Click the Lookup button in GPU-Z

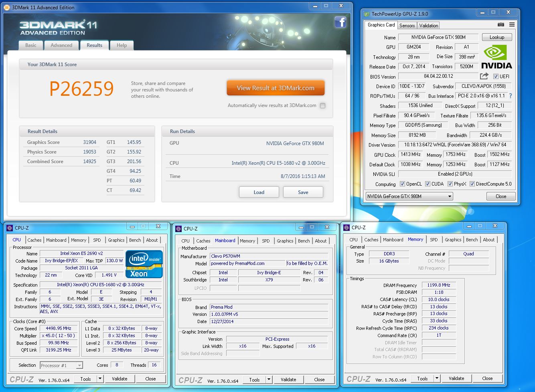(x=497, y=37)
